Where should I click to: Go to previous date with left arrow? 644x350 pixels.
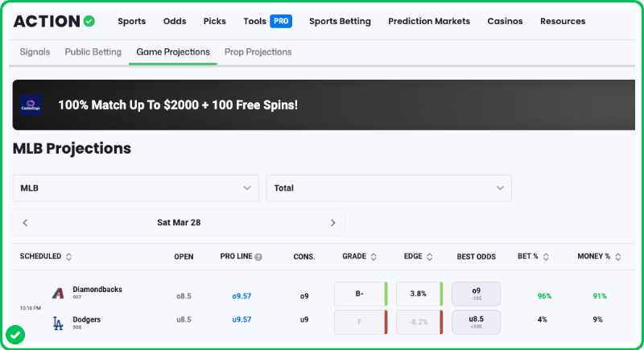click(26, 223)
